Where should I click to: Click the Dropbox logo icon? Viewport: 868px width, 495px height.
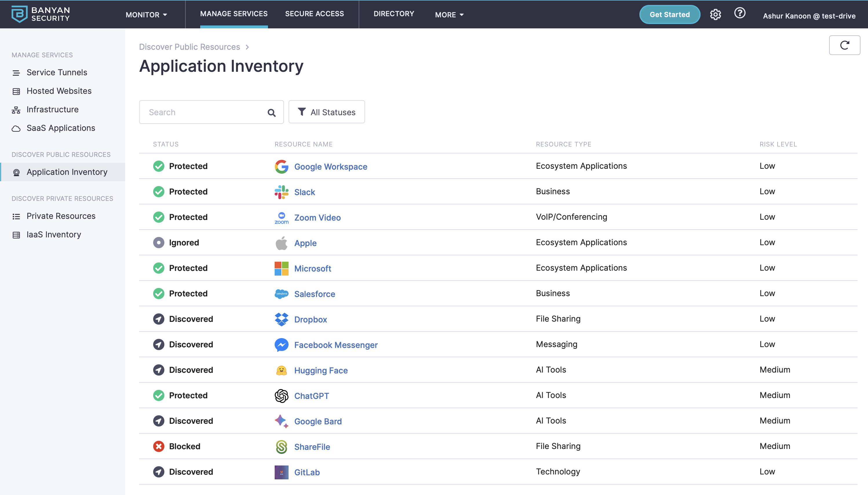281,319
